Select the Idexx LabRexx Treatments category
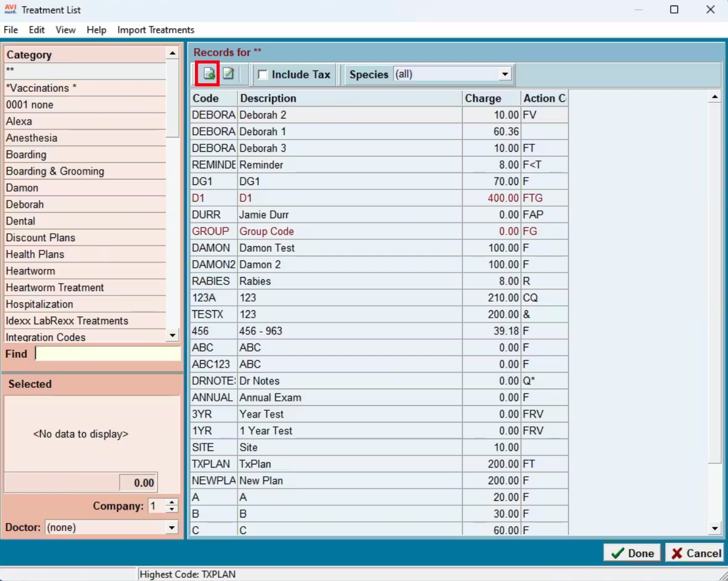The image size is (728, 581). (85, 321)
